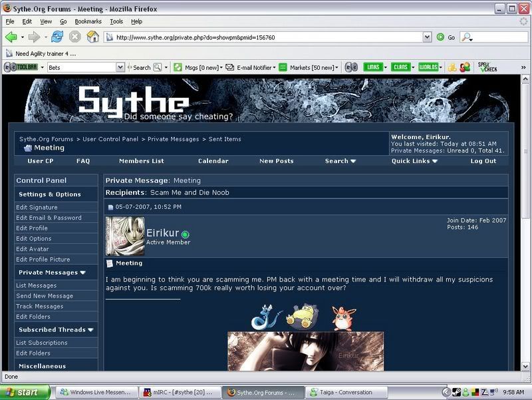532x400 pixels.
Task: Log Out of the forum
Action: (483, 161)
